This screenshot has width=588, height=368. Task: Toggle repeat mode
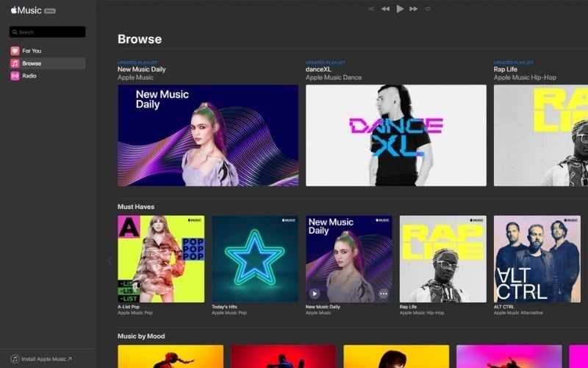click(428, 9)
